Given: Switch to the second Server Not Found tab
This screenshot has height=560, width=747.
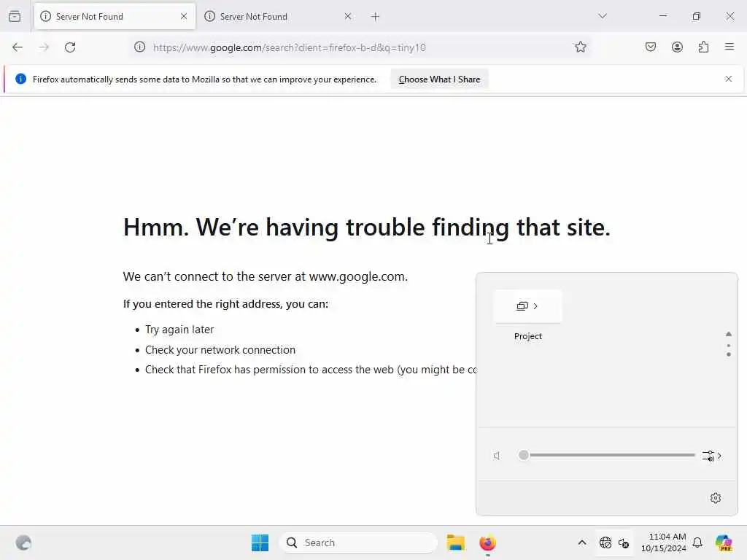Looking at the screenshot, I should 278,16.
